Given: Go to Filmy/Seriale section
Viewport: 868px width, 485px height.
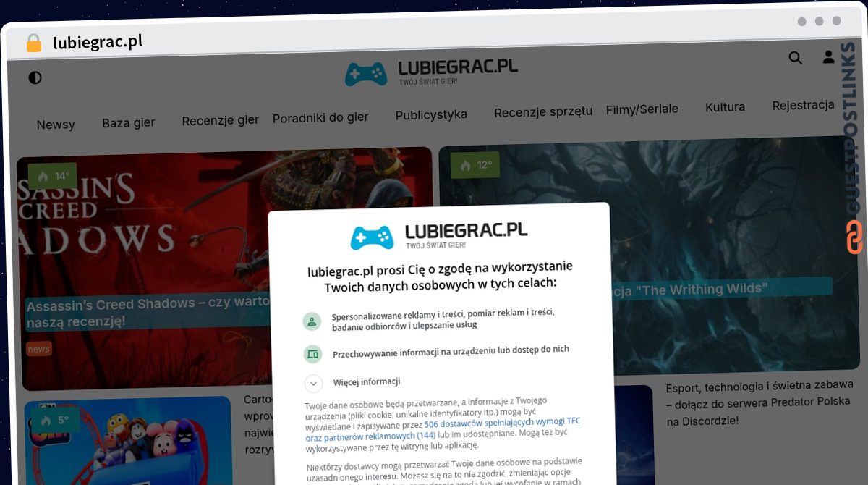Looking at the screenshot, I should tap(642, 109).
